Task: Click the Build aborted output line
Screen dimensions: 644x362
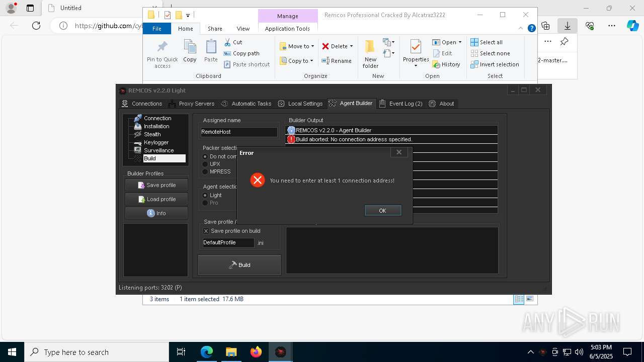Action: pos(391,139)
